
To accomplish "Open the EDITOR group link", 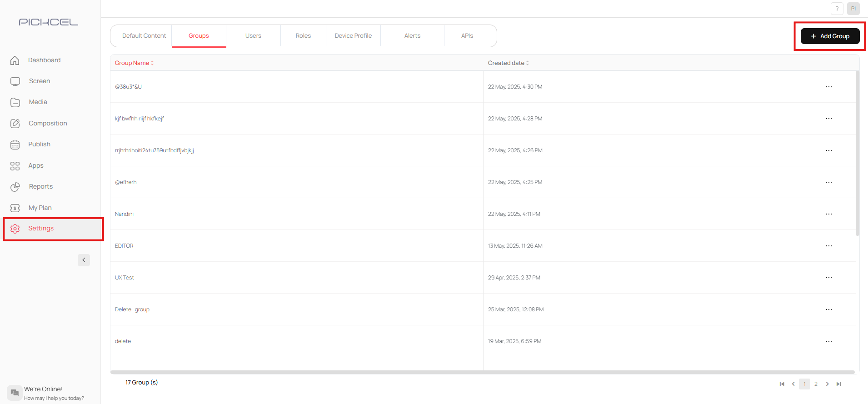I will coord(124,246).
